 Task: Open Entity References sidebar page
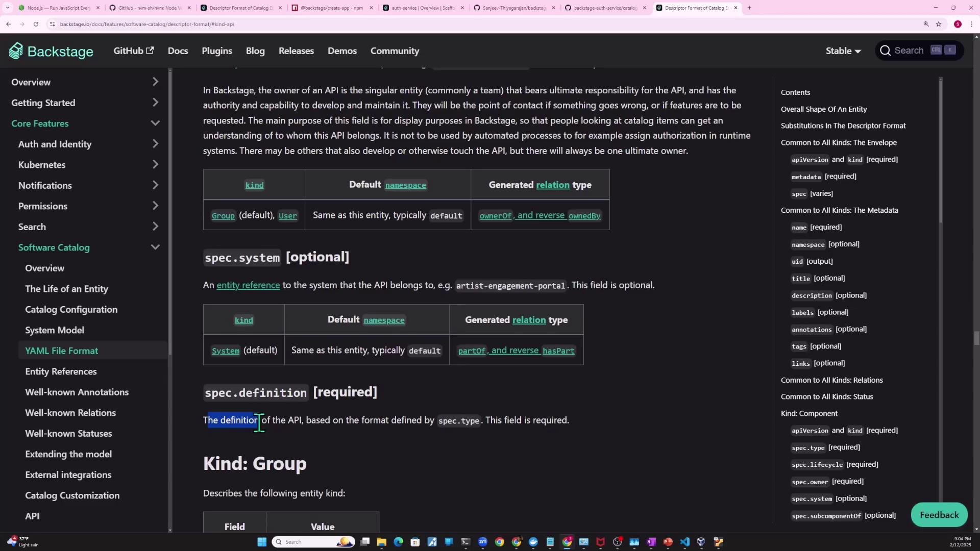click(x=61, y=371)
